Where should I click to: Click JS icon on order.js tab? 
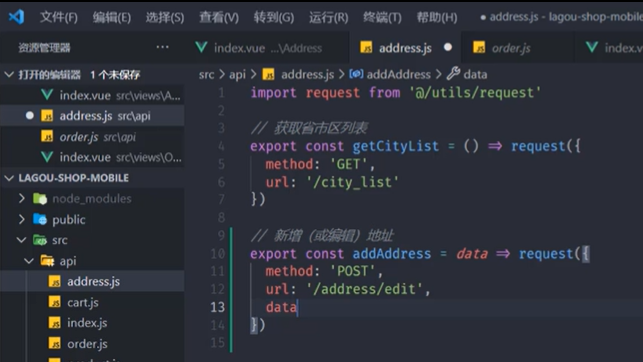point(479,48)
